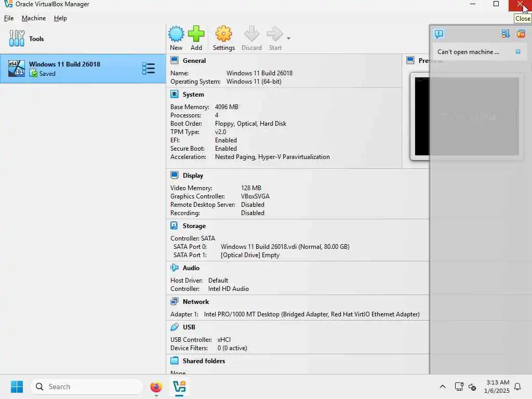Click the Saved state text under VM name
Screen dimensions: 532x399
47,74
